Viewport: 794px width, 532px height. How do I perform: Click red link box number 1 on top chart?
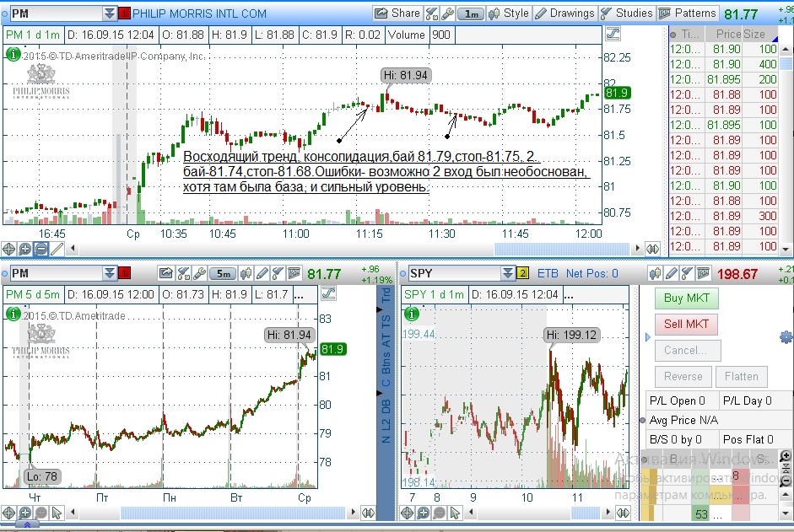(124, 13)
